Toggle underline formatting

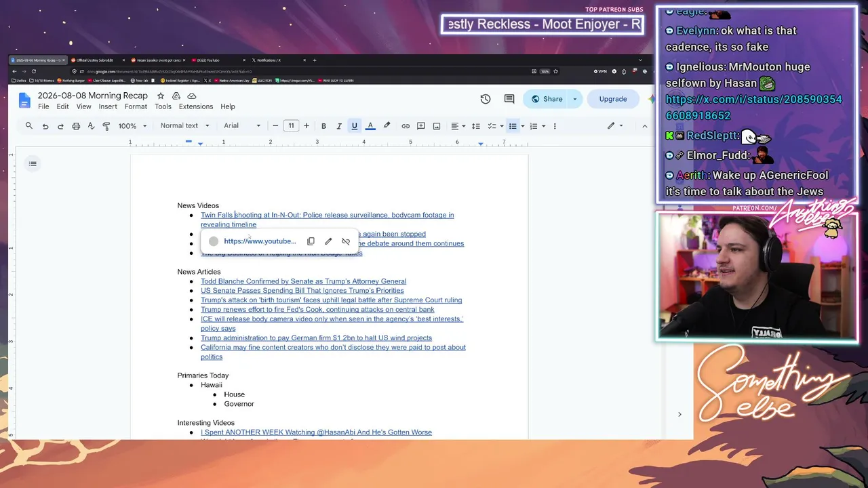[x=354, y=126]
